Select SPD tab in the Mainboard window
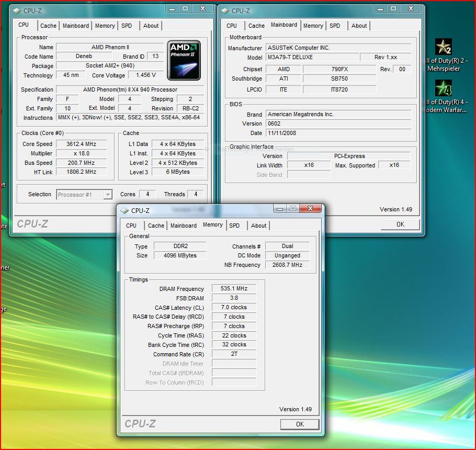The width and height of the screenshot is (476, 450). pyautogui.click(x=335, y=26)
